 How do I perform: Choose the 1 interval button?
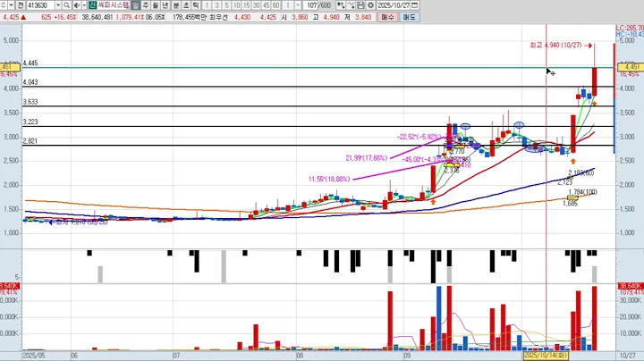point(207,5)
